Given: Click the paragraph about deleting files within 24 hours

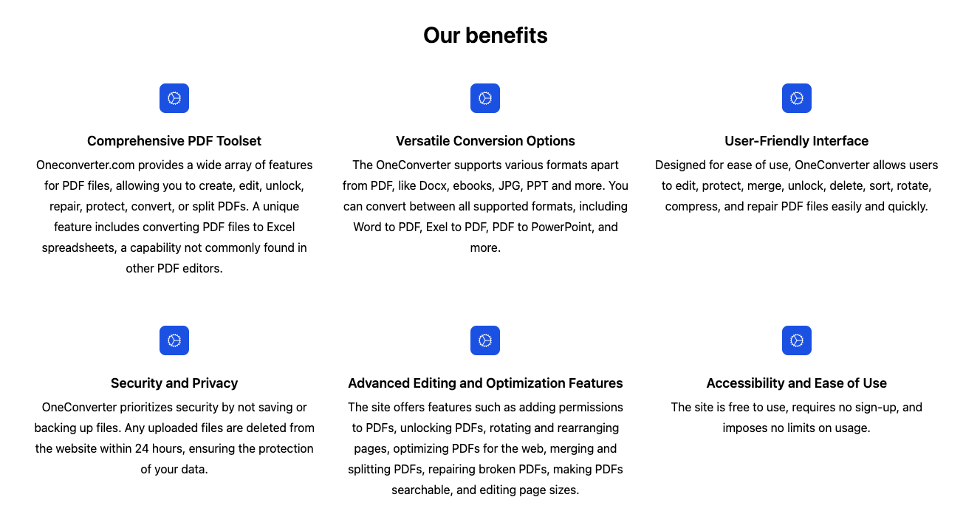Looking at the screenshot, I should point(174,438).
